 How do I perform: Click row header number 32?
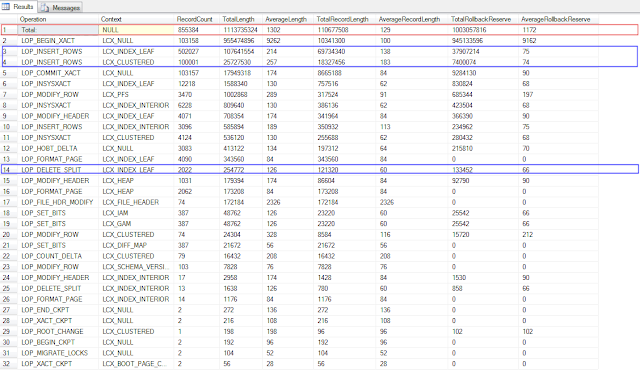pos(9,364)
